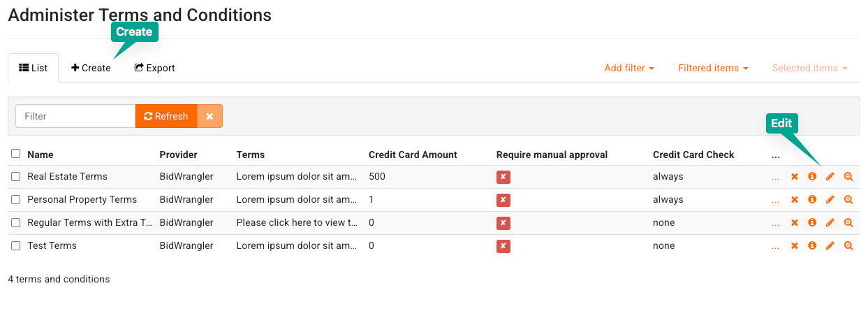
Task: Delete the Real Estate Terms entry
Action: 794,177
